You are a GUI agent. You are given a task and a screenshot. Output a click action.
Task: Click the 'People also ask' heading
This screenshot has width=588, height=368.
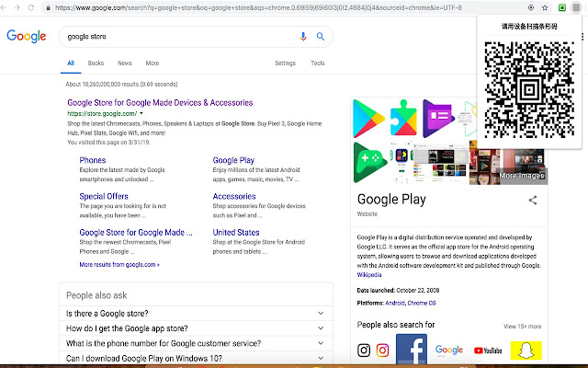coord(96,295)
